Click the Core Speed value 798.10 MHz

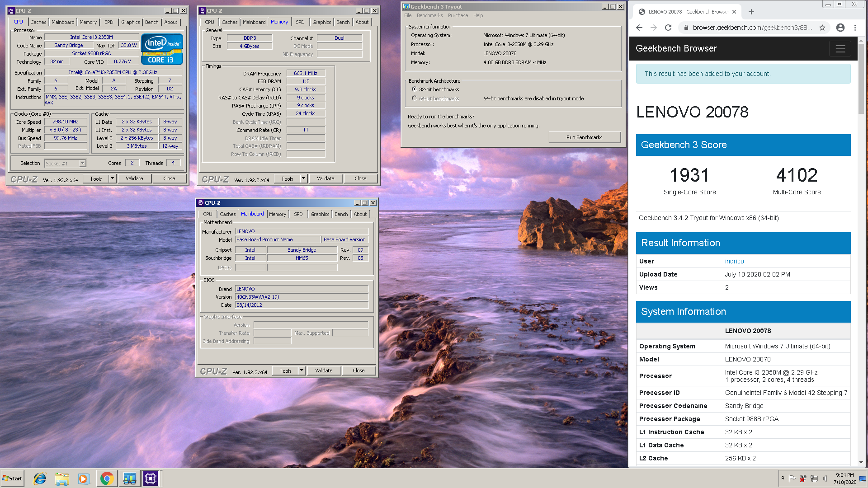tap(66, 122)
